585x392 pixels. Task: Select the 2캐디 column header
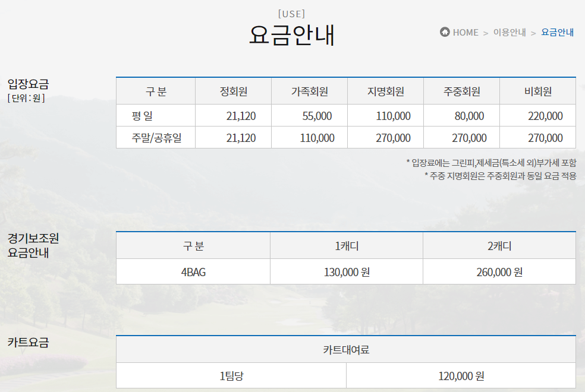point(499,246)
